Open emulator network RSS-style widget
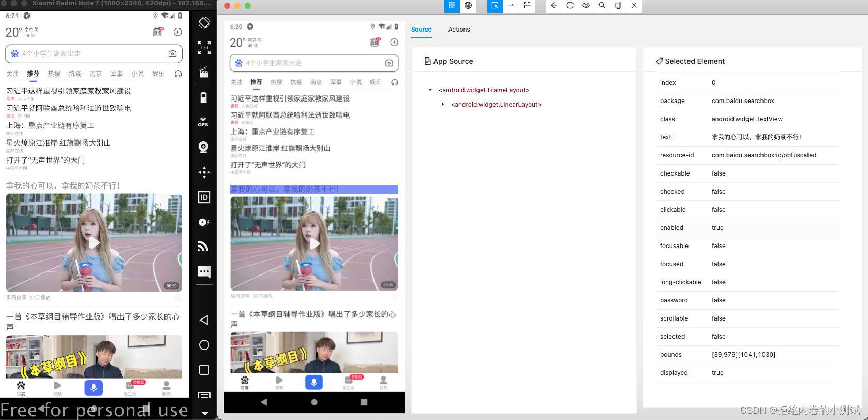 [x=203, y=247]
